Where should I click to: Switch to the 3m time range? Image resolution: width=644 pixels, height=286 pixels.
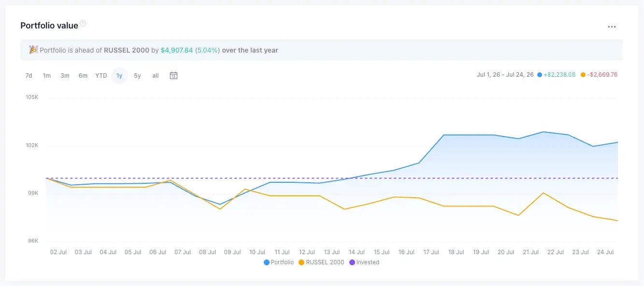pyautogui.click(x=65, y=76)
